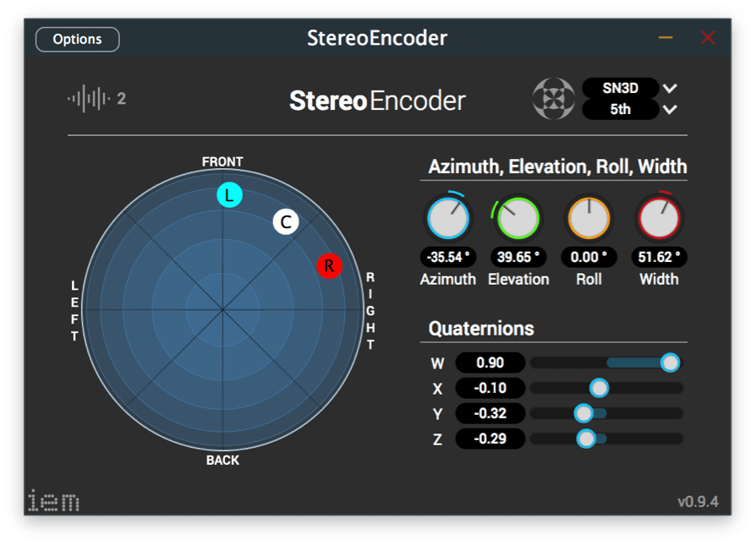Screen dimensions: 756x545
Task: Click the white C center marker
Action: coord(287,221)
